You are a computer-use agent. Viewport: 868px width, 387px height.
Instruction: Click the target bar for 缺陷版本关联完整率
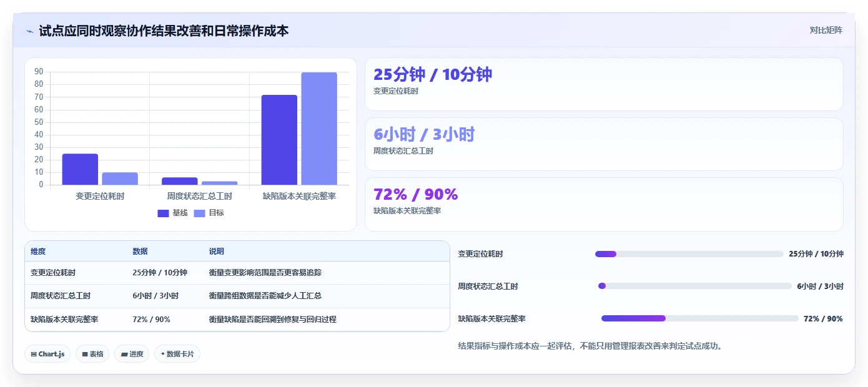tap(319, 129)
